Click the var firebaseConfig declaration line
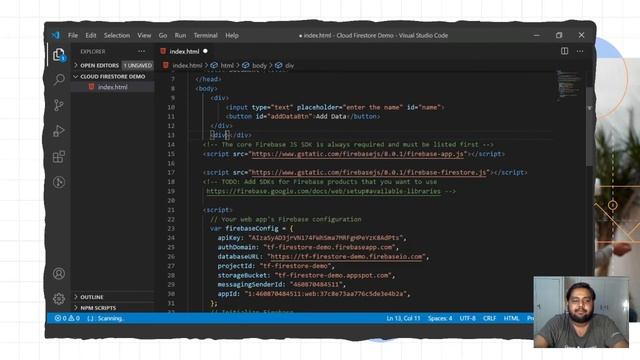The height and width of the screenshot is (360, 640). 251,229
